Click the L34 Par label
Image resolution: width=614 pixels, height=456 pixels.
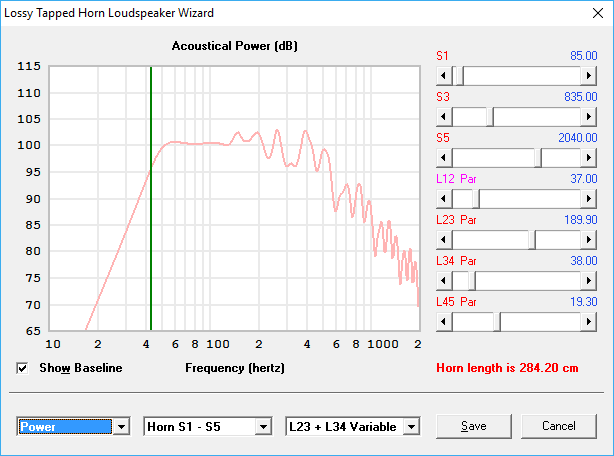456,261
